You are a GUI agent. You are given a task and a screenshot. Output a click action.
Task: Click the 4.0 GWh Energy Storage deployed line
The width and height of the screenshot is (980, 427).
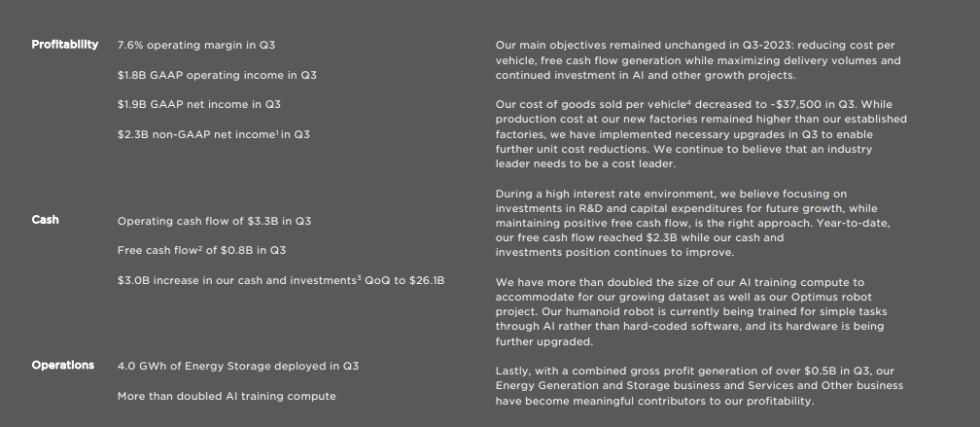(x=237, y=366)
